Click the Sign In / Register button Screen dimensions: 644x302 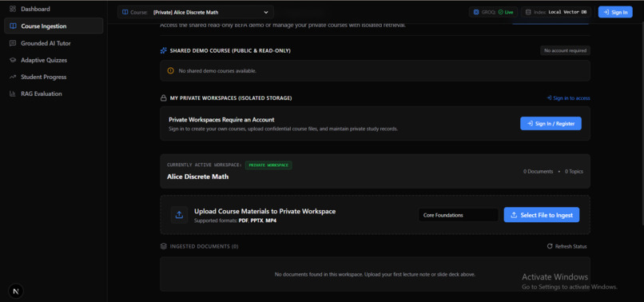tap(551, 123)
